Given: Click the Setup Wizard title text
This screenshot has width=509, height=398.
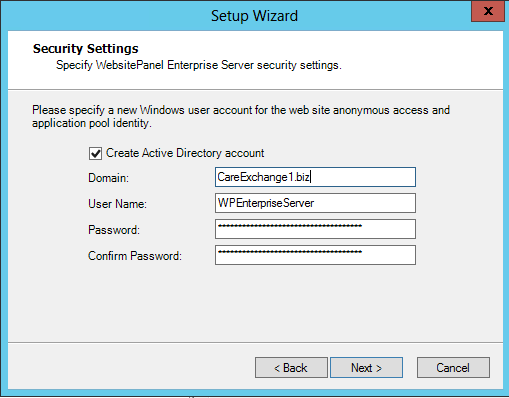Looking at the screenshot, I should point(254,16).
